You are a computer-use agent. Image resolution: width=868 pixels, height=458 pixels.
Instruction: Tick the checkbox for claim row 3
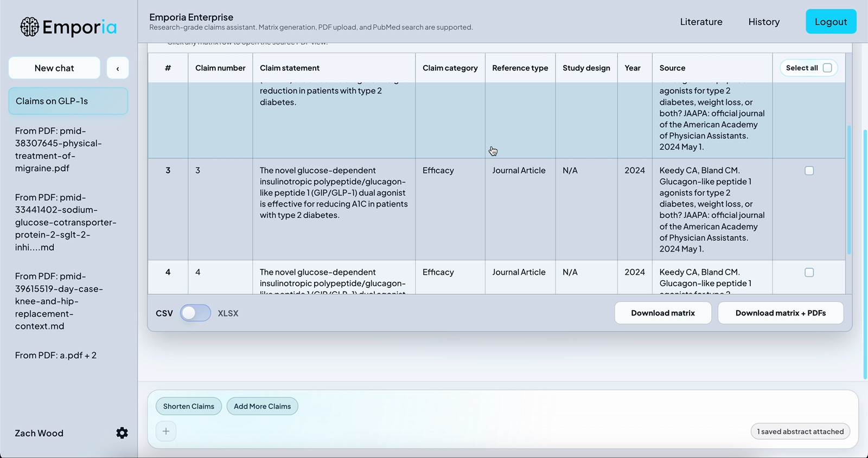tap(809, 171)
